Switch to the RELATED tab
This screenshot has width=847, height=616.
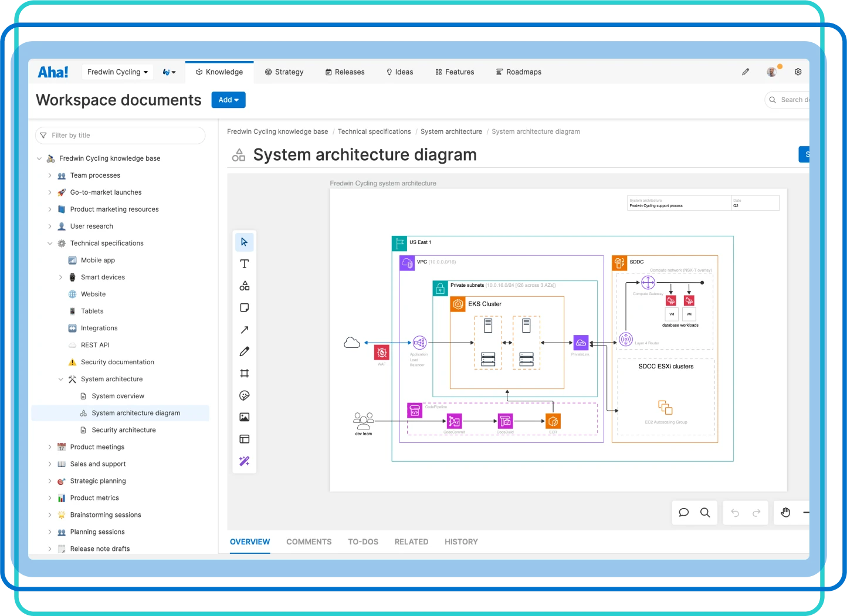pyautogui.click(x=411, y=542)
